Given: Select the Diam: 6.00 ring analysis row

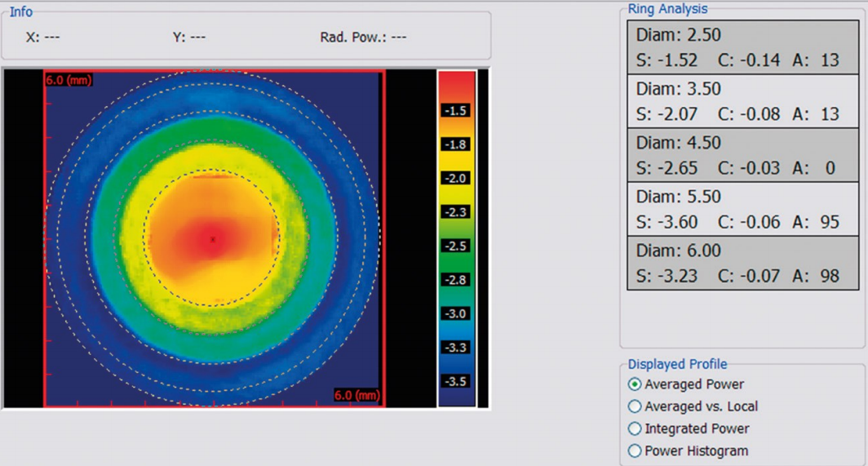Looking at the screenshot, I should (743, 263).
